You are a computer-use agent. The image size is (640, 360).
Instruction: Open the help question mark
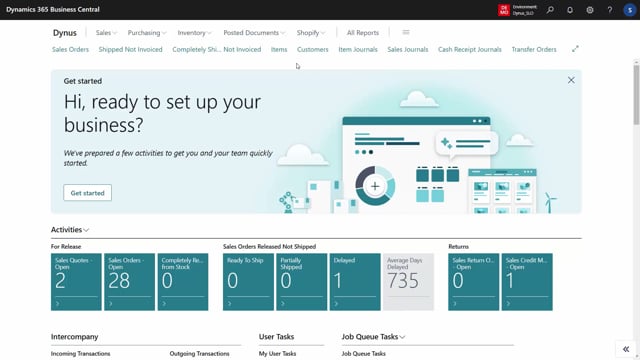[609, 10]
